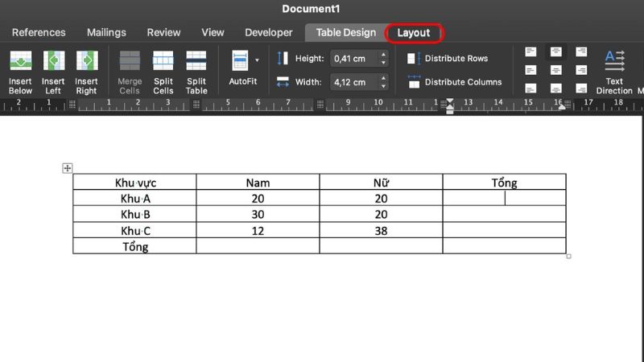Go to the Mailings tab
Viewport: 644px width, 362px height.
point(106,33)
